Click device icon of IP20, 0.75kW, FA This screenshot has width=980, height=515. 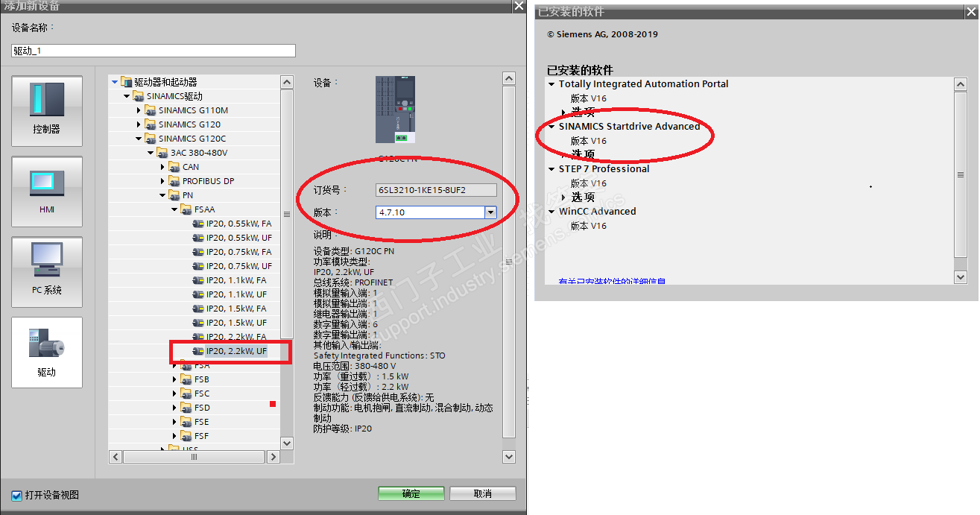pos(198,252)
